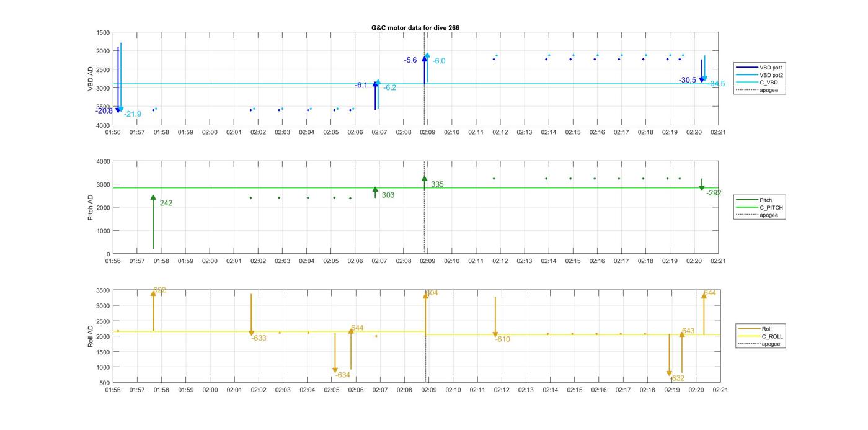The width and height of the screenshot is (868, 430).
Task: Click the green pitch arrow labeled 242
Action: [153, 222]
